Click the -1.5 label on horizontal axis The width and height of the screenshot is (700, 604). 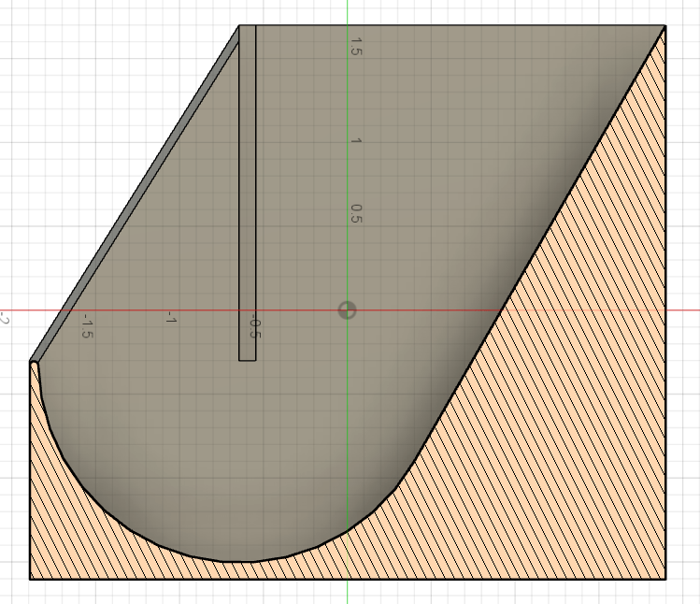[87, 326]
